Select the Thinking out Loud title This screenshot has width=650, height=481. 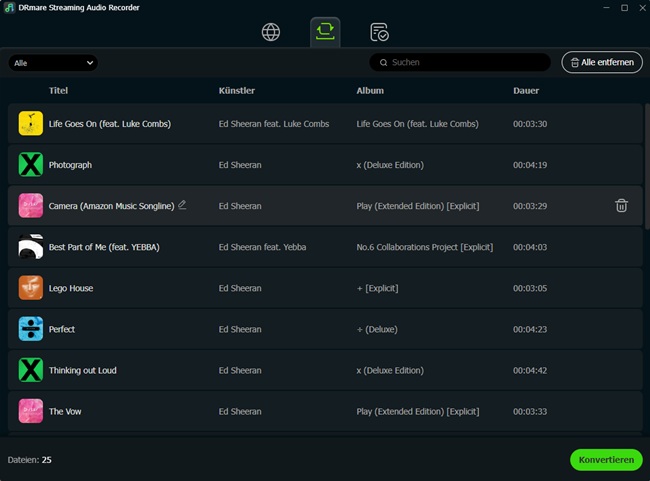(x=82, y=370)
